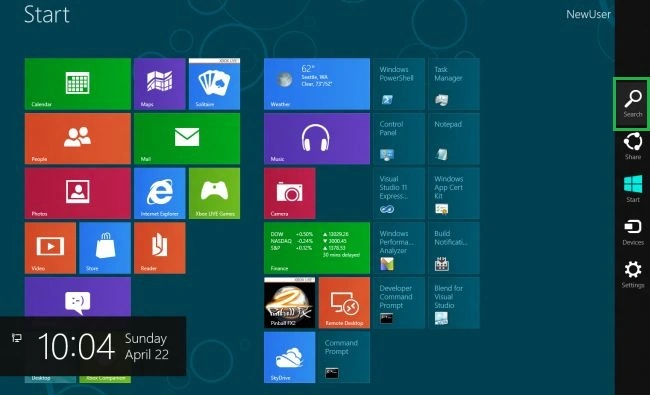Click the Search charm
Screen dimensions: 650x395
click(x=633, y=104)
